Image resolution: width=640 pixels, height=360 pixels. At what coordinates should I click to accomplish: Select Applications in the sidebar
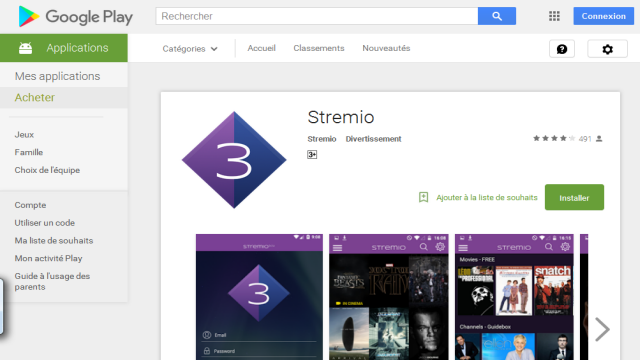point(64,48)
